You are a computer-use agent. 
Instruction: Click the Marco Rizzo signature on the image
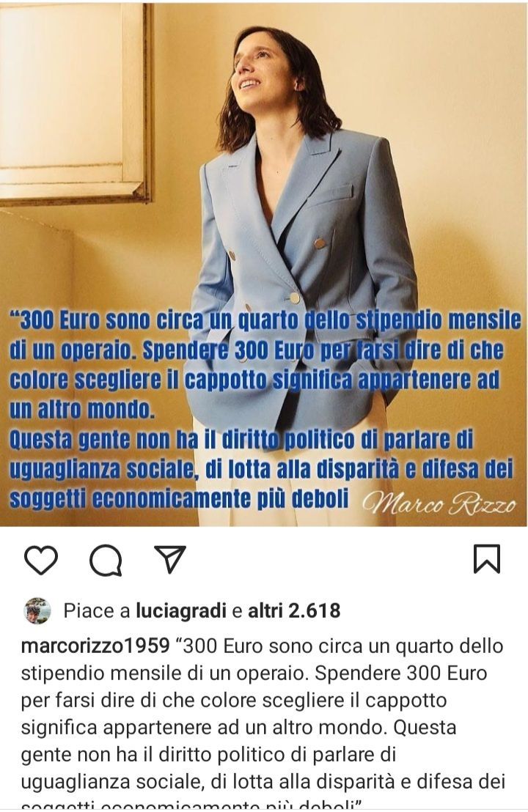tap(439, 502)
